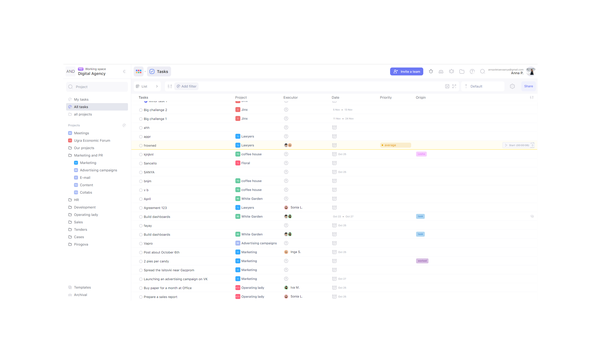Open view settings gear icon
Image resolution: width=601 pixels, height=364 pixels.
coord(512,86)
